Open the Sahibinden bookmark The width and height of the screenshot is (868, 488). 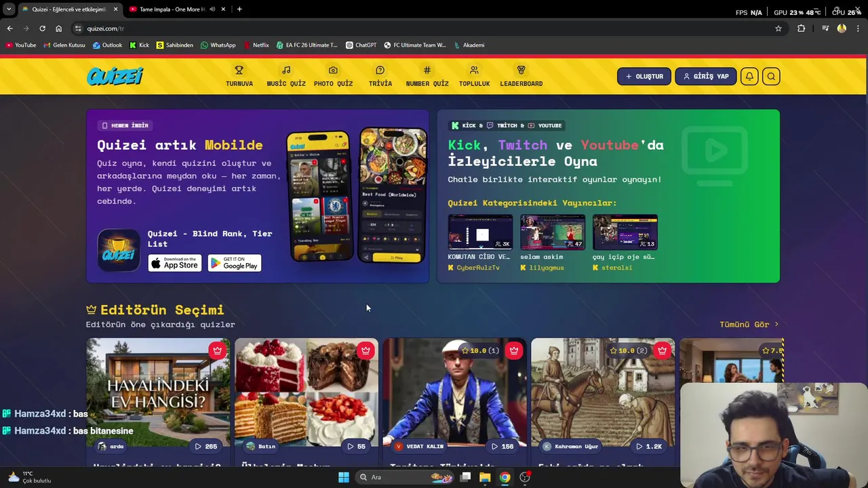pyautogui.click(x=175, y=45)
